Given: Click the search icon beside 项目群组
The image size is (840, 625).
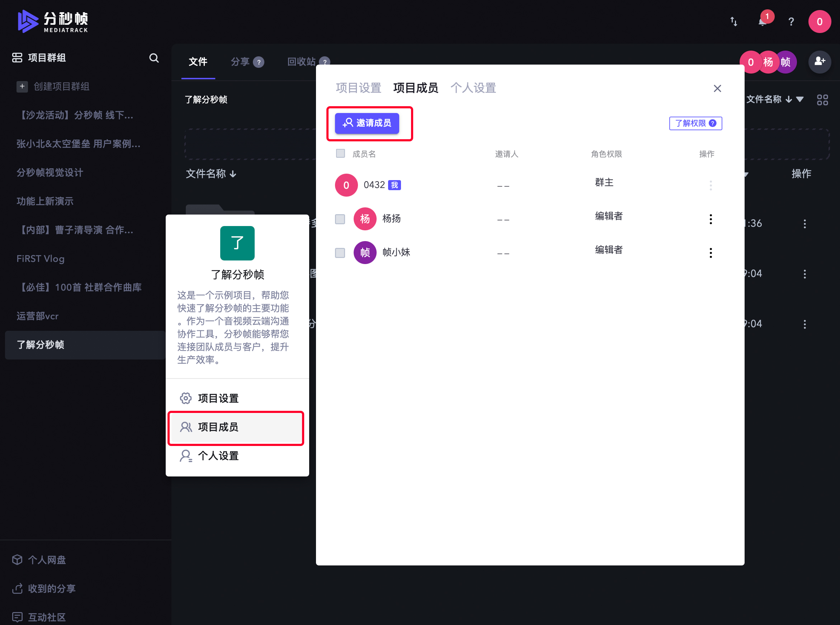Looking at the screenshot, I should (154, 58).
